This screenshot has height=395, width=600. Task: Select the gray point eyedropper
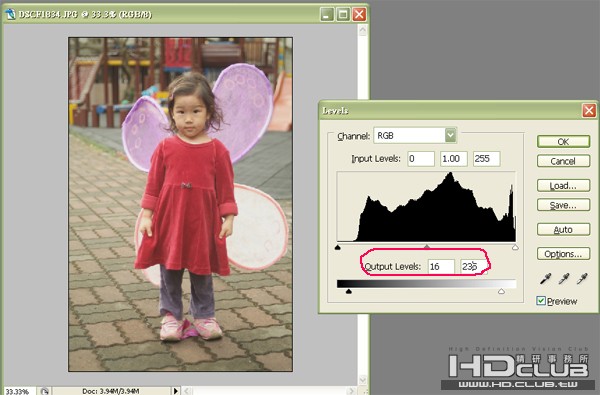tap(563, 278)
